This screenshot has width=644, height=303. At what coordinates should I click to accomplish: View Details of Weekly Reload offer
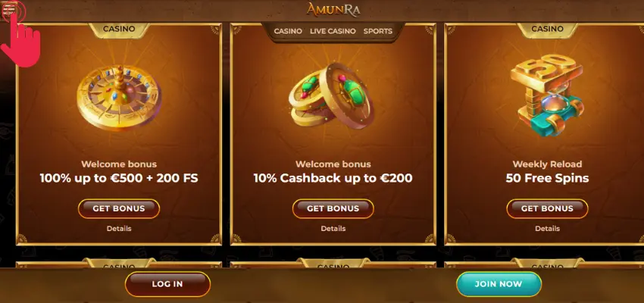click(547, 229)
